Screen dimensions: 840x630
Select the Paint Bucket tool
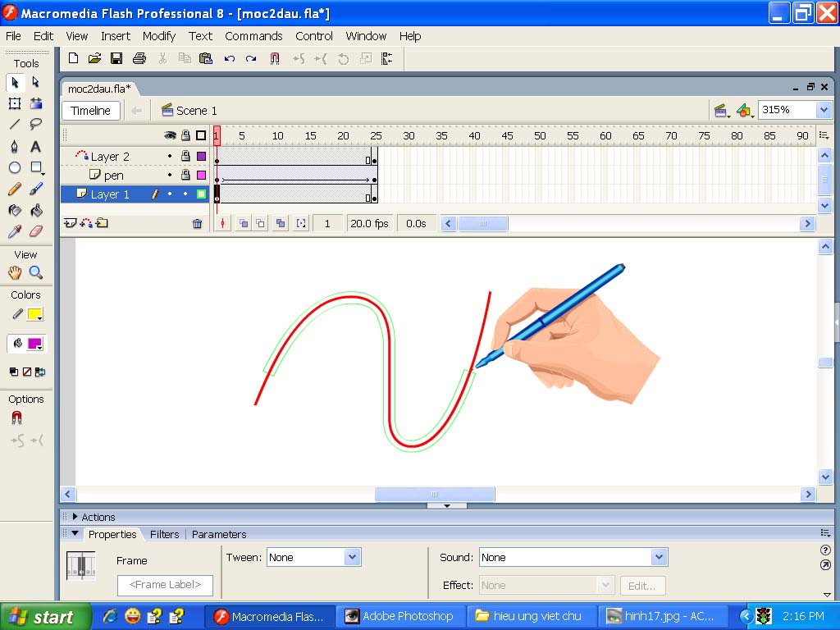point(36,211)
